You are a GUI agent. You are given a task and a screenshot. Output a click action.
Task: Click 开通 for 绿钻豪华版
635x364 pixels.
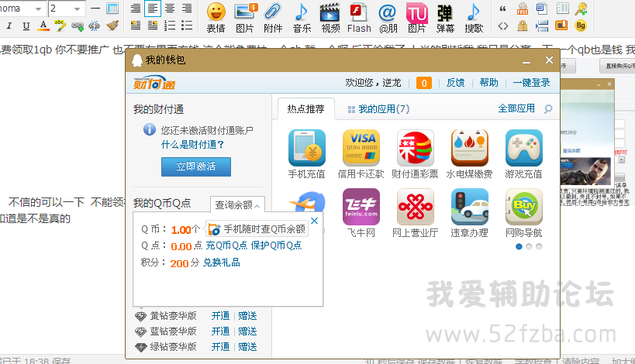(220, 347)
